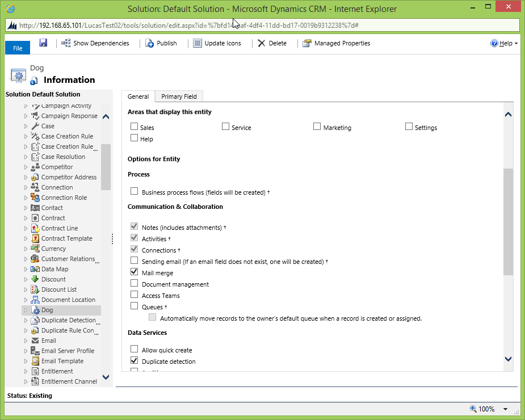The height and width of the screenshot is (420, 525).
Task: Click the Entitlement entity icon
Action: click(35, 371)
